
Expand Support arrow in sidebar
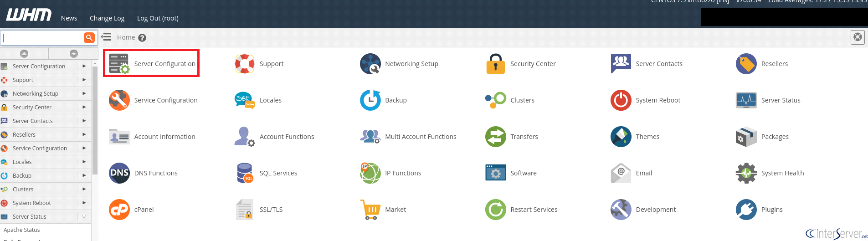pyautogui.click(x=84, y=80)
